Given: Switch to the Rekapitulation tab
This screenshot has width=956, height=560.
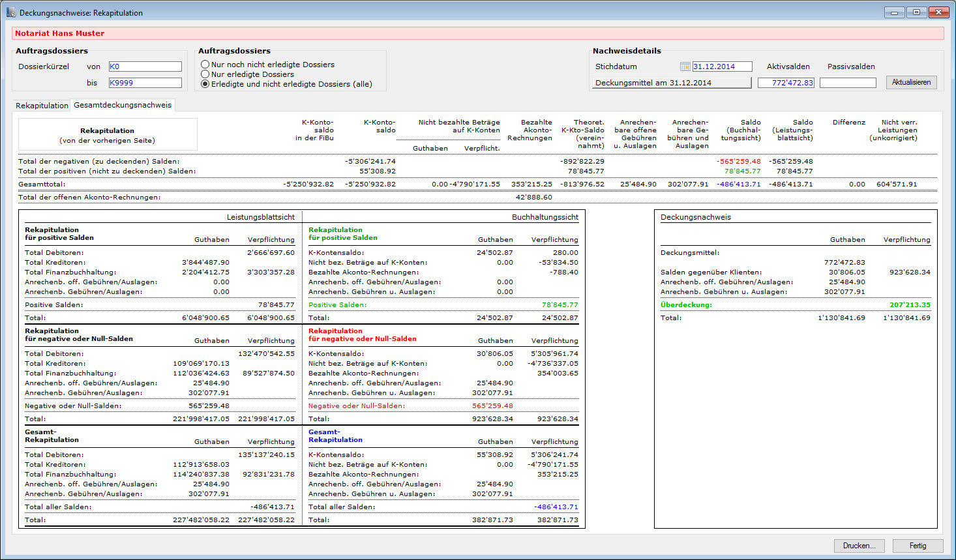Looking at the screenshot, I should [42, 106].
